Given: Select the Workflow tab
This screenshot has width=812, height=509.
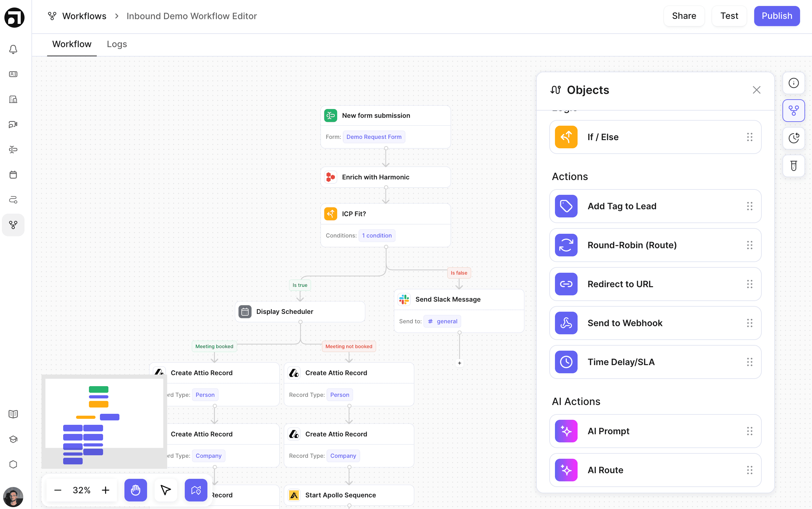Looking at the screenshot, I should coord(72,44).
